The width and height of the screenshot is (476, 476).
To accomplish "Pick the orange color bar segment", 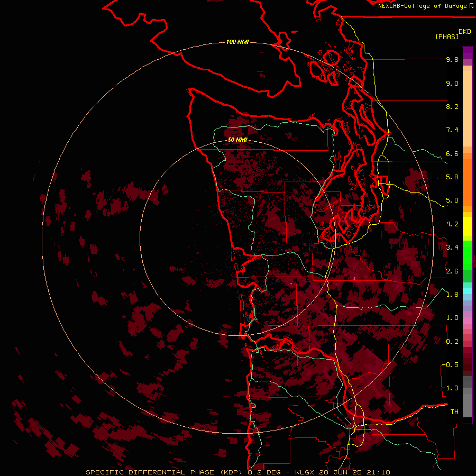I will (x=467, y=183).
